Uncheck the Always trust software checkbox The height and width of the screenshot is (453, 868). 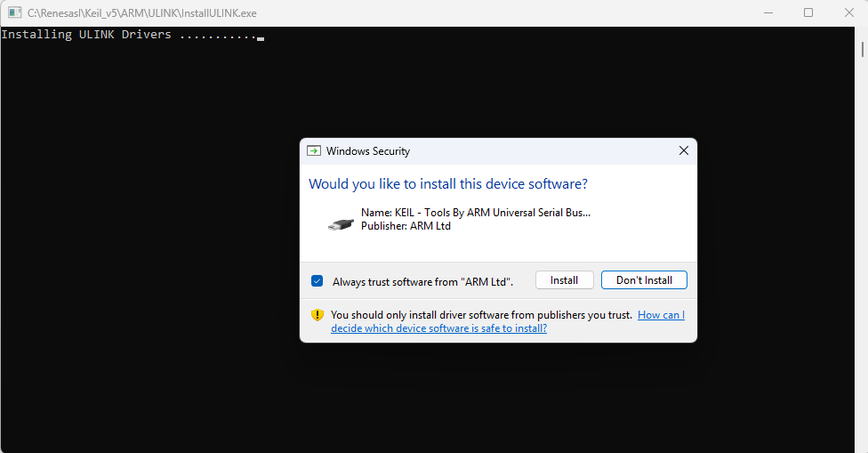(317, 281)
